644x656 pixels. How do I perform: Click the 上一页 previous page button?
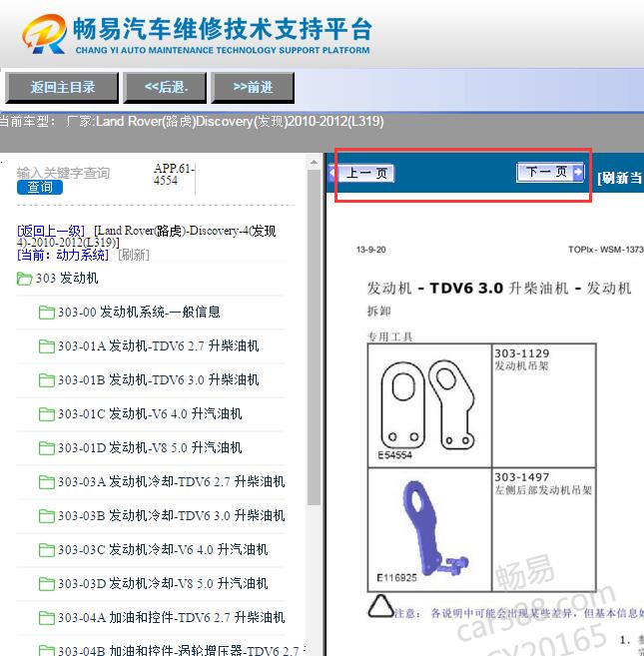[x=363, y=173]
